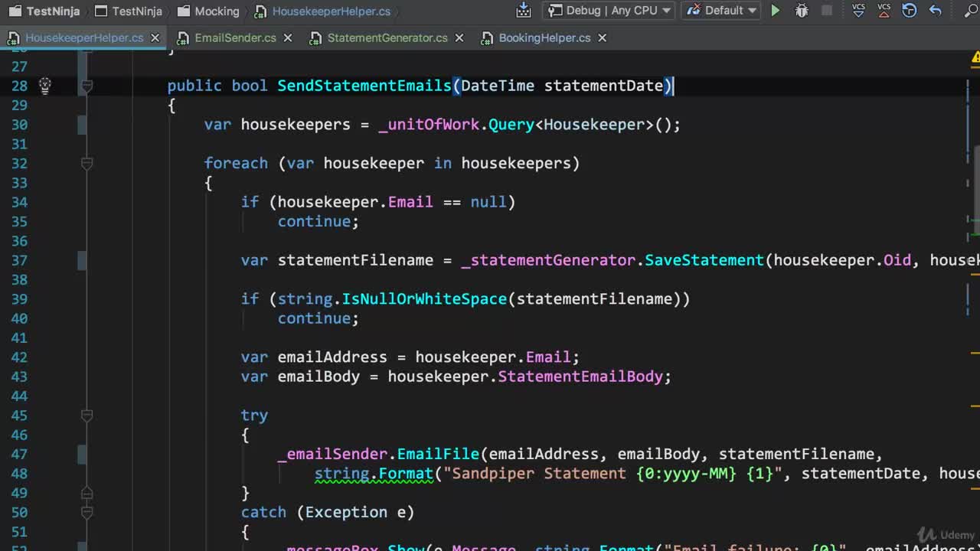Run the project with green play button
Image resolution: width=980 pixels, height=551 pixels.
coord(776,11)
